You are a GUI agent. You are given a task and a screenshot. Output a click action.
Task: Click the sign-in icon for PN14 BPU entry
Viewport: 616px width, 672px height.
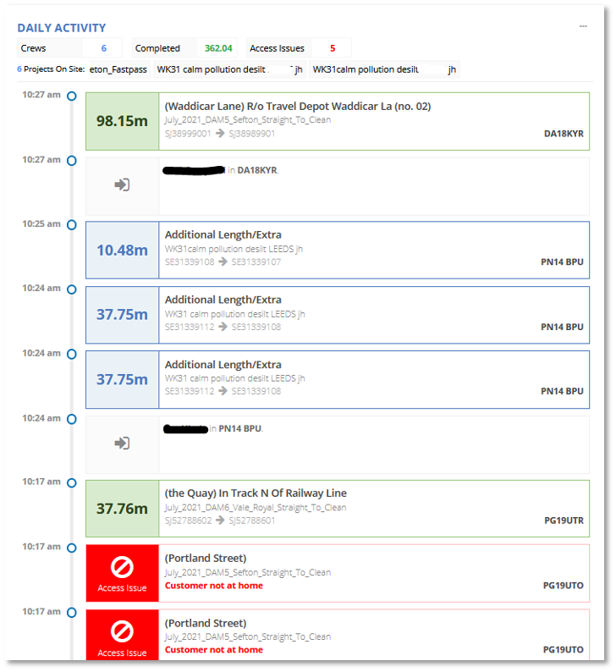point(122,443)
